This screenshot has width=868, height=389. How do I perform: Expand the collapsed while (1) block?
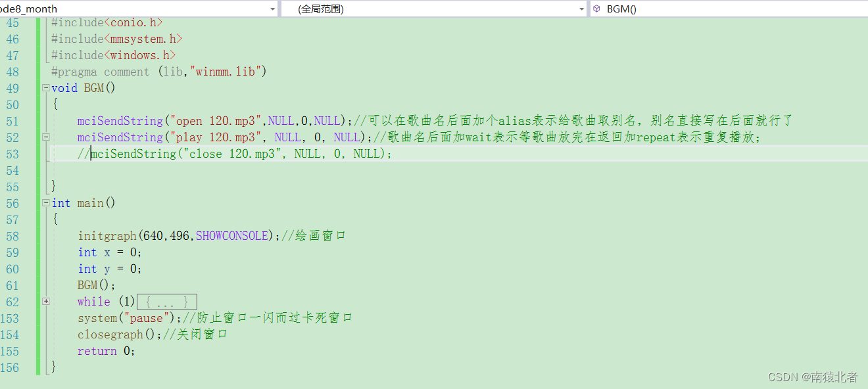[45, 301]
